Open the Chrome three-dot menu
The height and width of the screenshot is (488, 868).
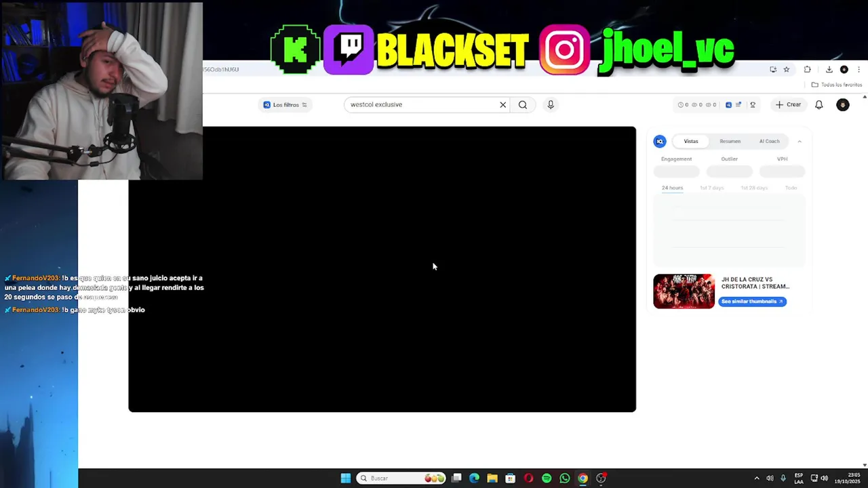pyautogui.click(x=859, y=69)
